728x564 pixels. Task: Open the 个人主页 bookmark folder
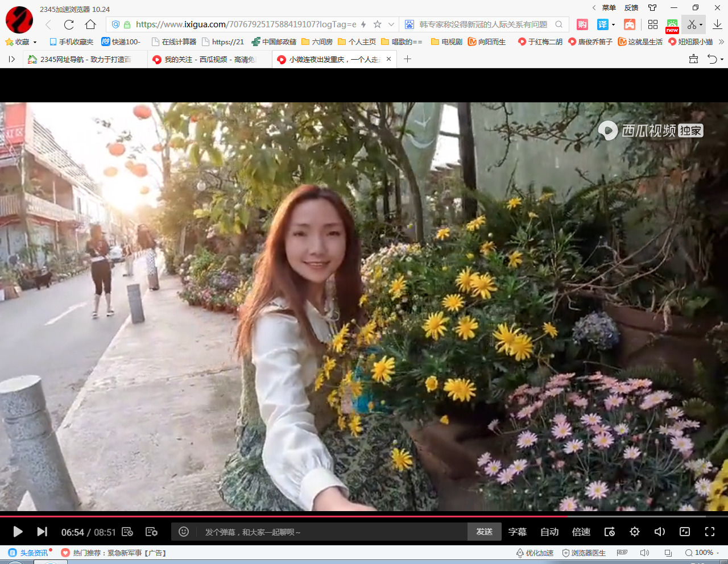(357, 42)
